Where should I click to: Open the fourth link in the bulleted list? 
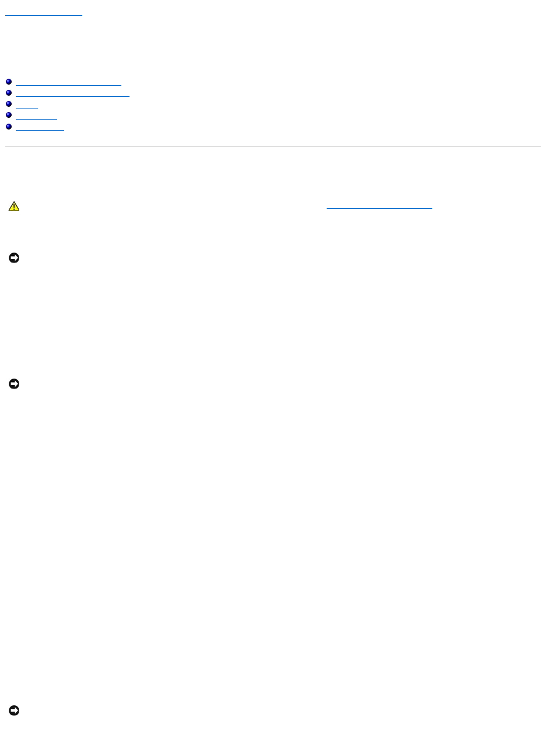[x=36, y=116]
